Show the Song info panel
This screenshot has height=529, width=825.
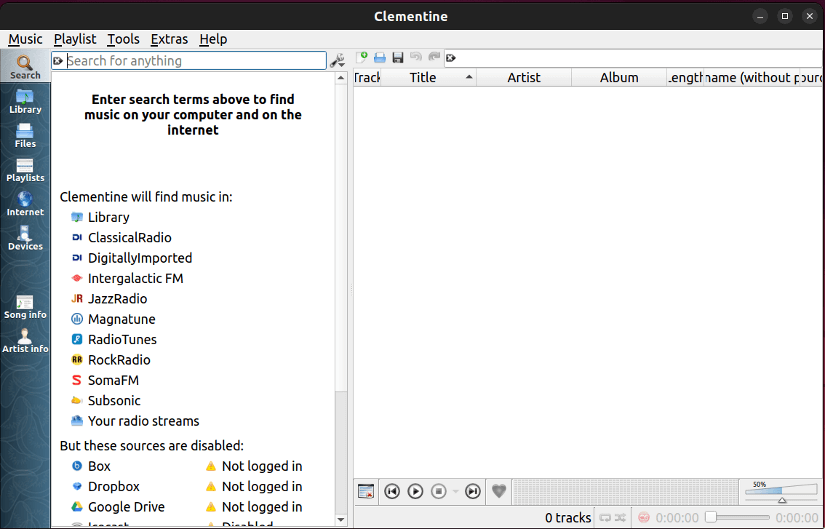25,306
